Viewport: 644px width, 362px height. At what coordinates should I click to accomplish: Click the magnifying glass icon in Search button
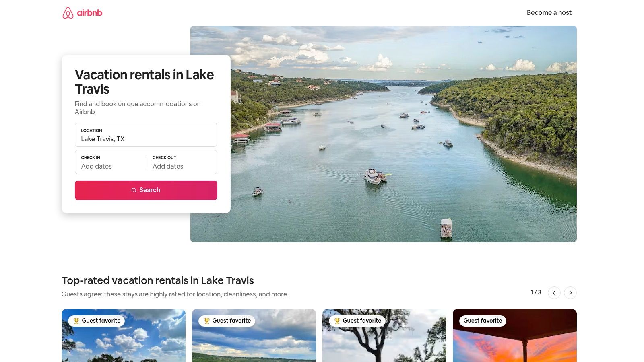click(134, 190)
